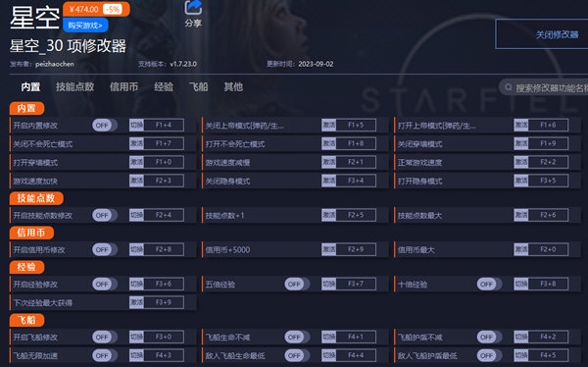Click the share arrow icon
Viewport: 588px width, 367px height.
[x=193, y=8]
